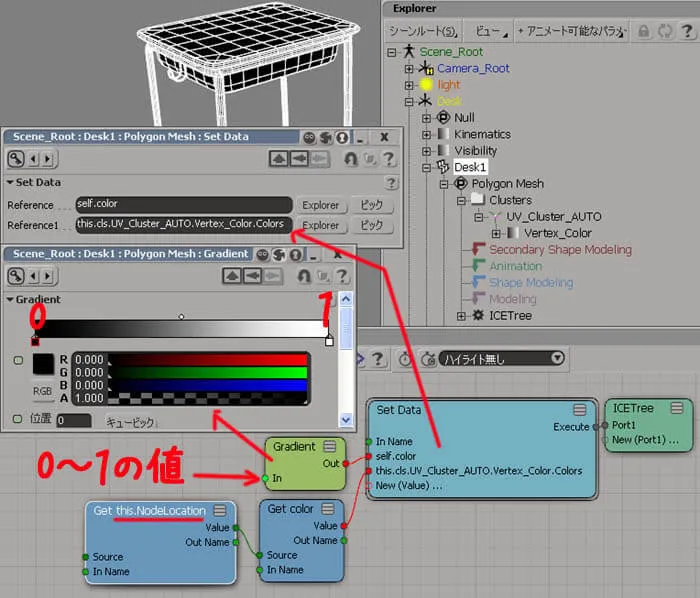Click the refresh icon in Explorer toolbar
This screenshot has height=598, width=700.
(665, 31)
